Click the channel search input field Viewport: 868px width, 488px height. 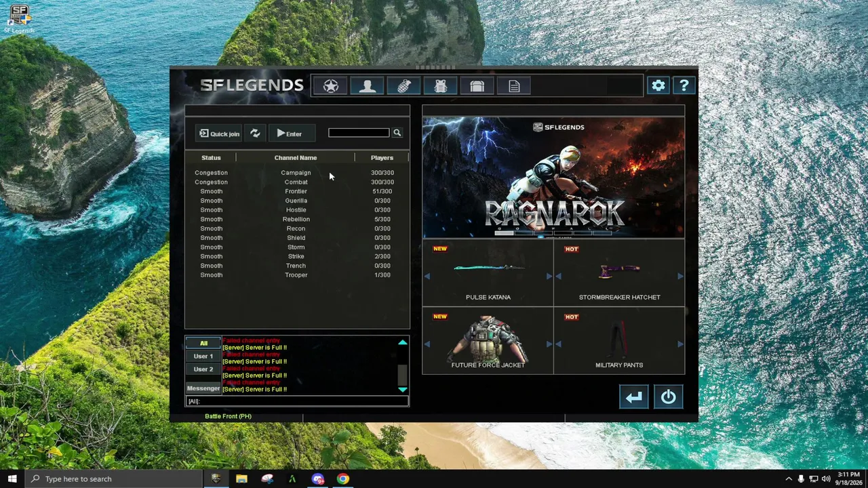click(x=359, y=133)
